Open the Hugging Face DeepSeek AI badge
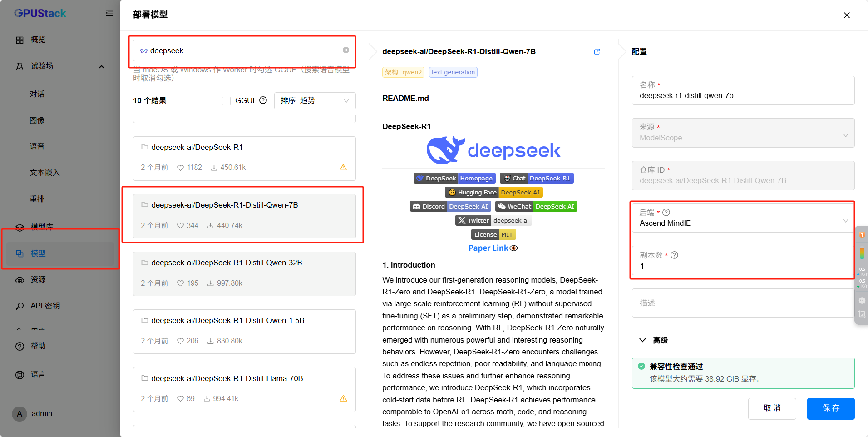The height and width of the screenshot is (437, 868). (x=494, y=192)
